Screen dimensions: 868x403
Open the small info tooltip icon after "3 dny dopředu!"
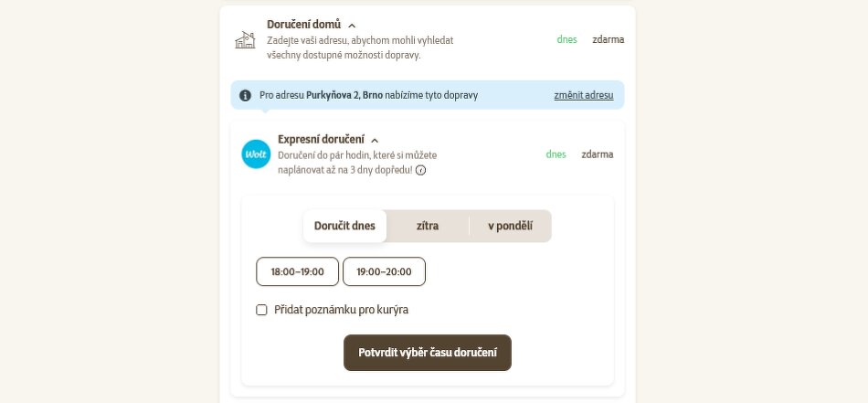pos(421,170)
